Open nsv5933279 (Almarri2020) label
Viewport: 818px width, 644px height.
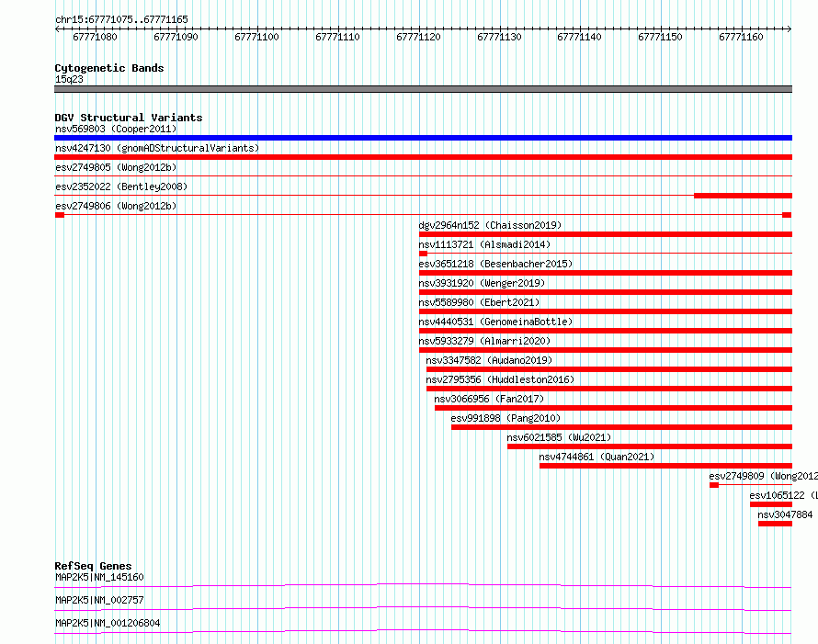point(484,341)
